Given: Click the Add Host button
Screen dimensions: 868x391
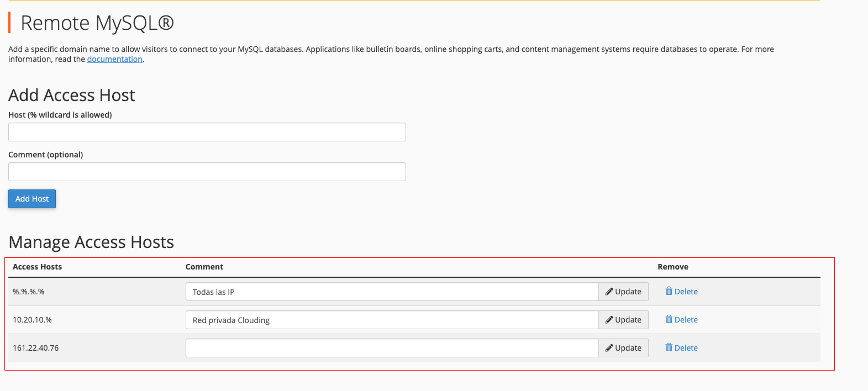Looking at the screenshot, I should [x=32, y=199].
